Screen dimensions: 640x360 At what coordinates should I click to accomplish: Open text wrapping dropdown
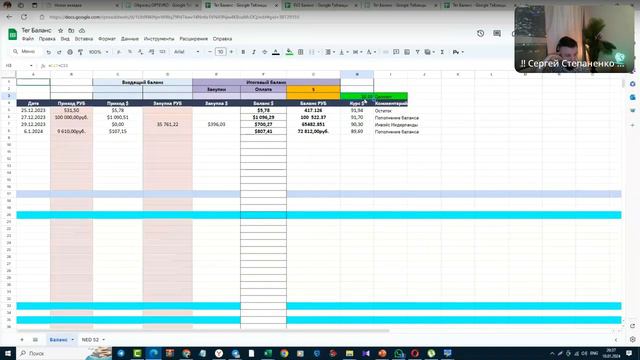point(357,52)
